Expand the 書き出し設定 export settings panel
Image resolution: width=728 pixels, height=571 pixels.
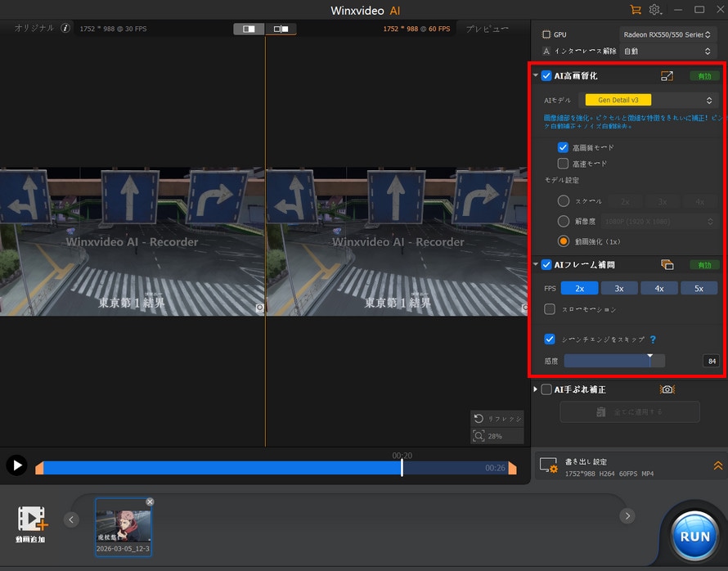click(717, 465)
